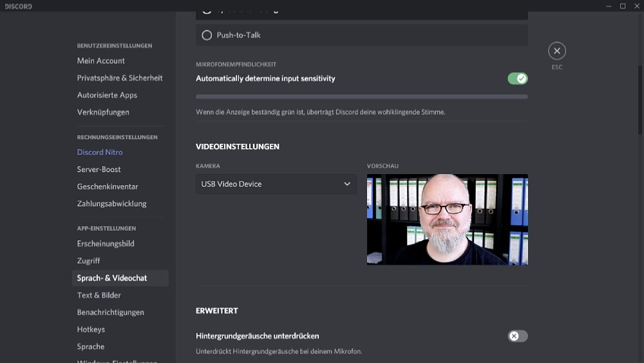The width and height of the screenshot is (644, 363).
Task: Click the chevron arrow of the Kamera dropdown
Action: (347, 184)
